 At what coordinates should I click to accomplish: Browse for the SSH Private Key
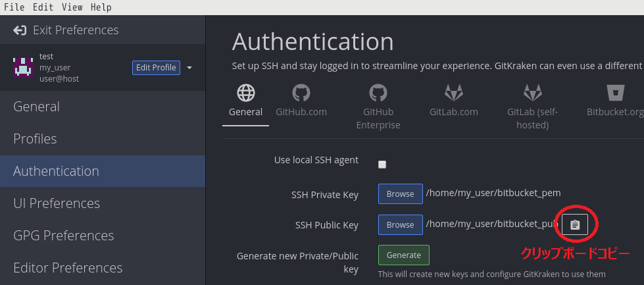coord(400,194)
